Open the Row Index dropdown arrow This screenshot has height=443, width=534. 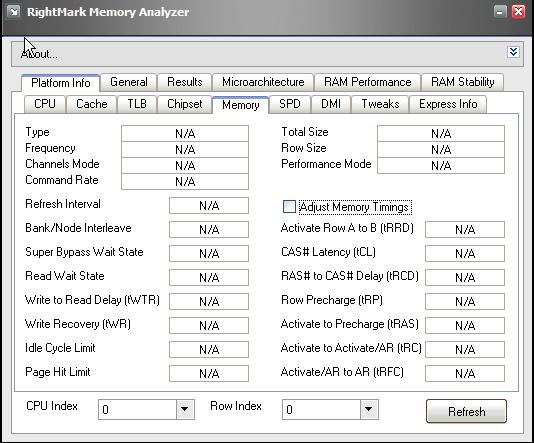(369, 409)
